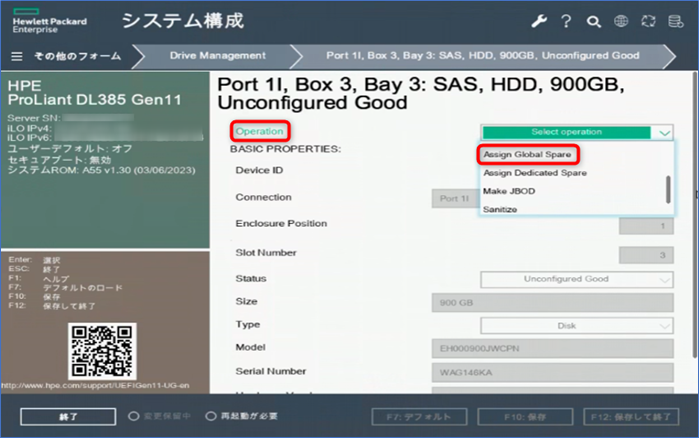Open the search magnifier icon
Screen dimensions: 699x438
pos(593,21)
